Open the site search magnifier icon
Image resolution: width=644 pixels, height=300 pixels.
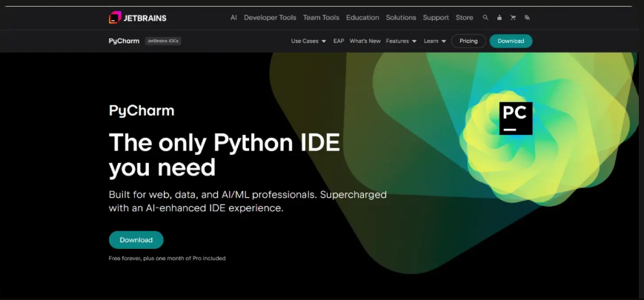(x=485, y=17)
